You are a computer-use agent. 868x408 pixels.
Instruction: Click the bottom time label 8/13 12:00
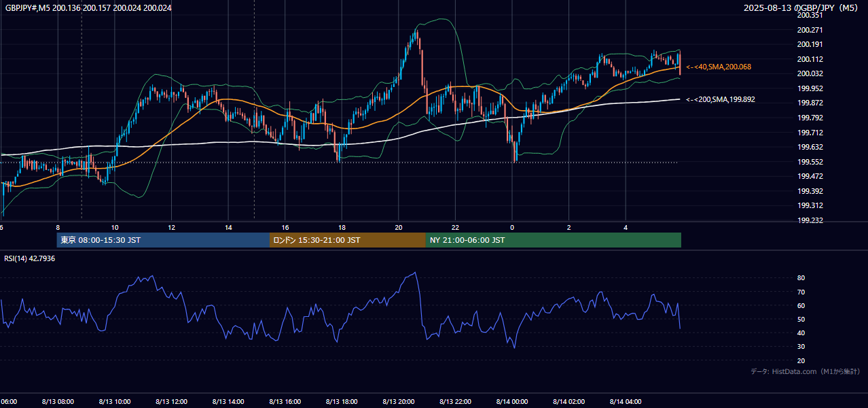coord(171,402)
